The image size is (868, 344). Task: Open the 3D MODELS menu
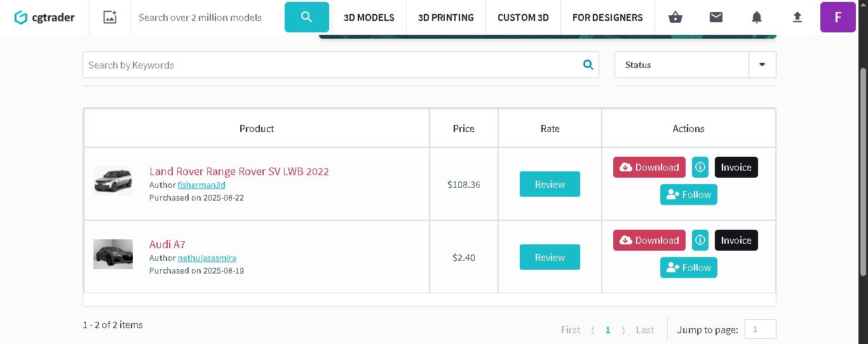(x=369, y=17)
